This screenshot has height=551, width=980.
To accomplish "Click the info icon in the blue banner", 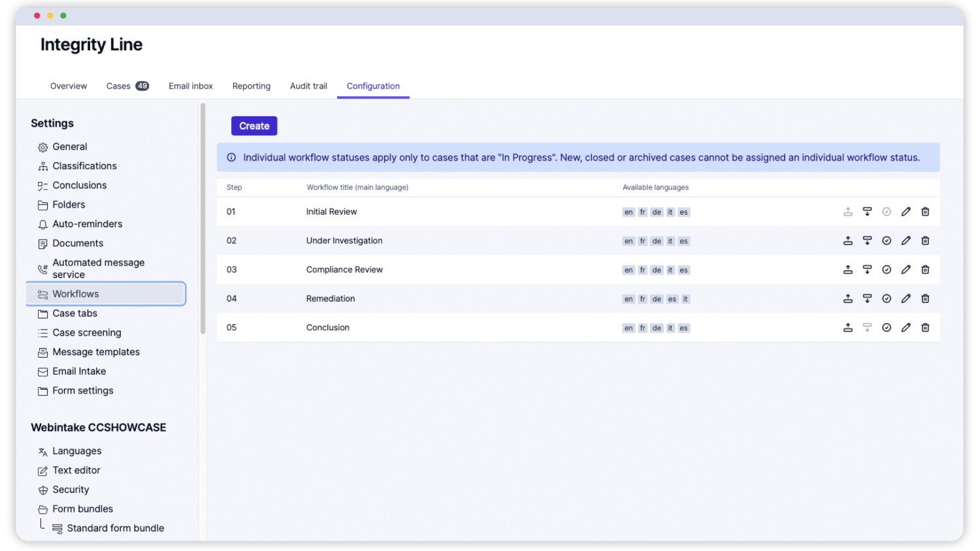I will (231, 157).
